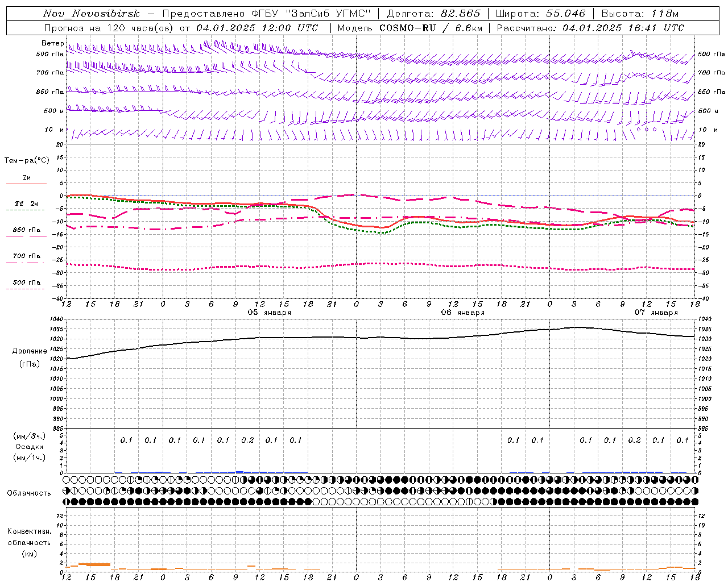728x582 pixels.
Task: Click the 'Модель COSMO-RU / 6.6км' model text
Action: [x=409, y=28]
